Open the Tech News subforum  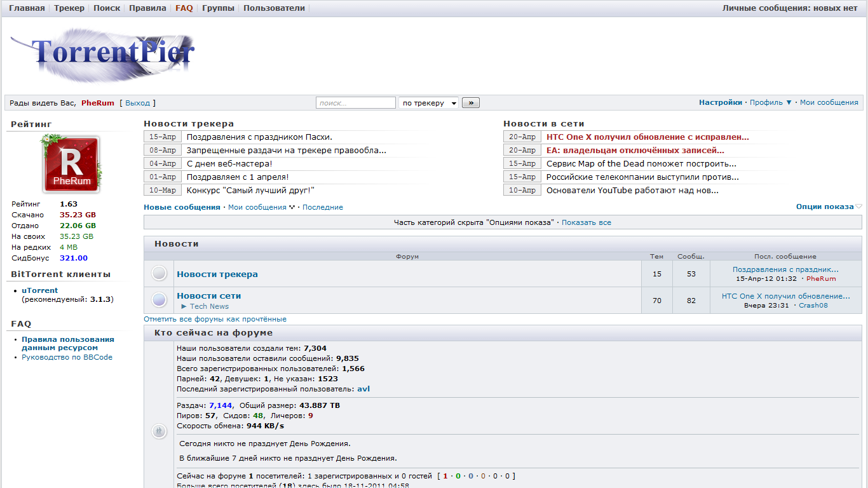click(x=208, y=306)
